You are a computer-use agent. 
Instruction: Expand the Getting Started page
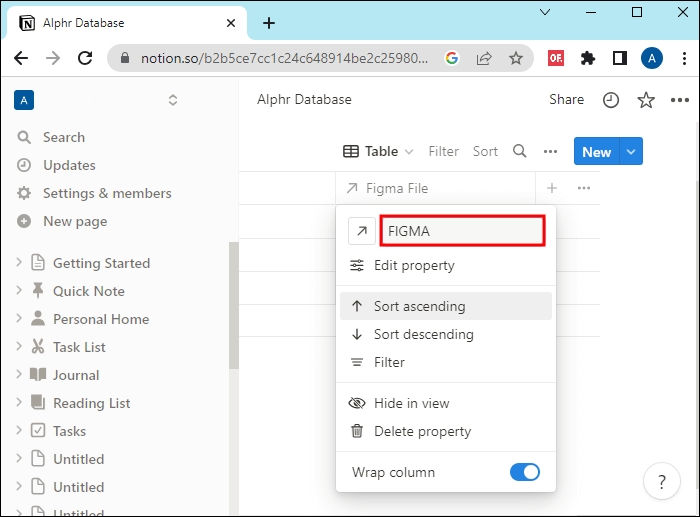coord(19,263)
